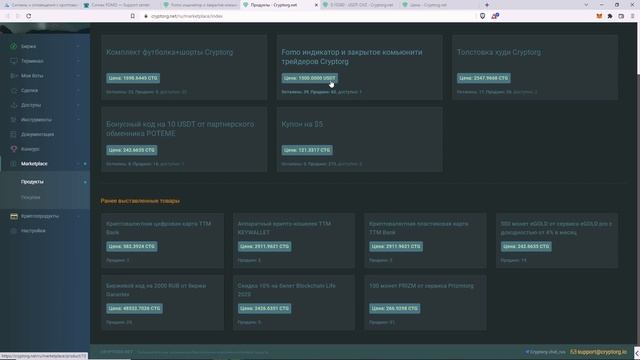This screenshot has width=640, height=360.
Task: Click the Marketplace sidebar icon
Action: 13,164
